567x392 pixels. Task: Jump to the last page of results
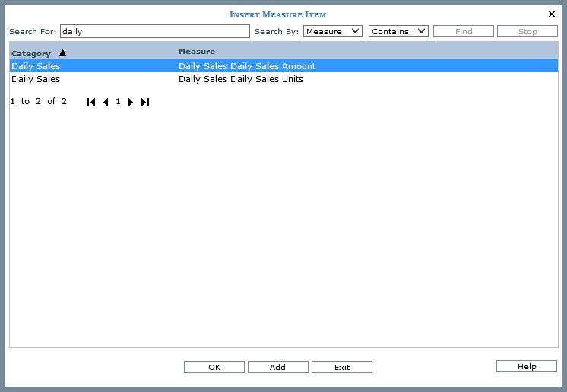point(145,102)
